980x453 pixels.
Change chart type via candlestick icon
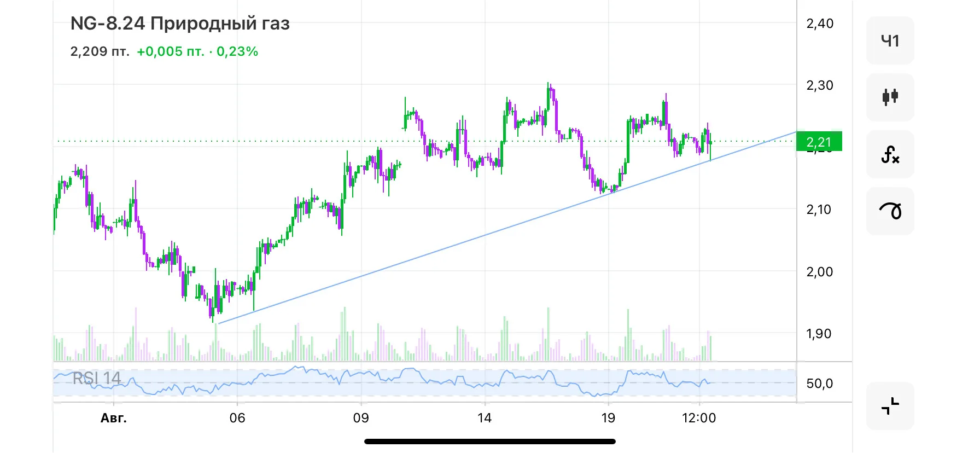890,97
